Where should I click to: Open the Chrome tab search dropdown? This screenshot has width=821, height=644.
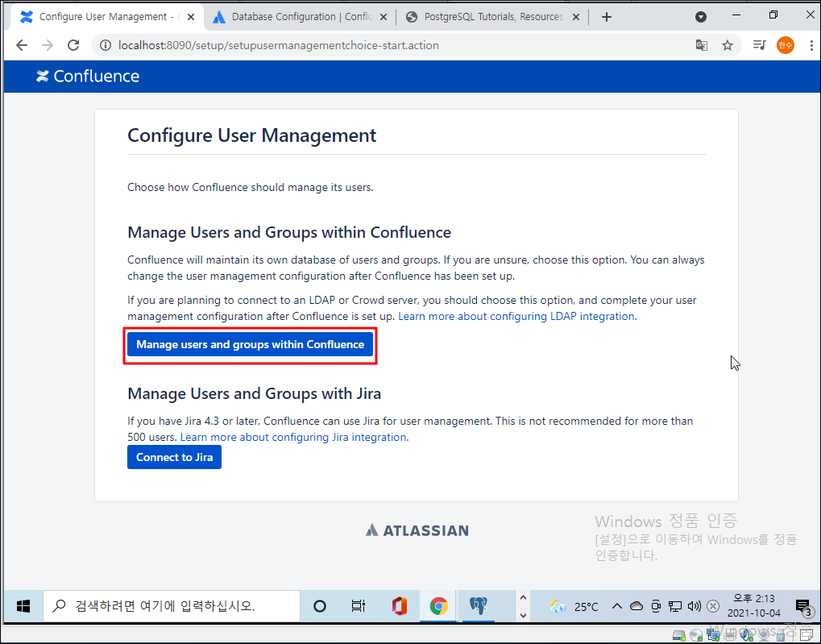point(701,17)
